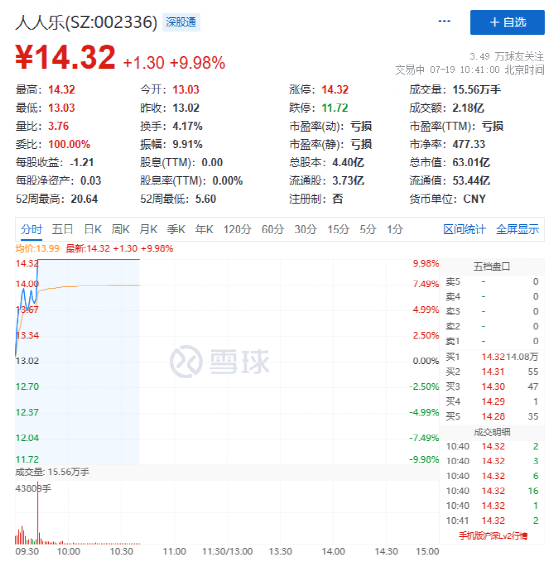This screenshot has width=553, height=562.
Task: Click the current price ¥14.32
Action: pyautogui.click(x=65, y=57)
